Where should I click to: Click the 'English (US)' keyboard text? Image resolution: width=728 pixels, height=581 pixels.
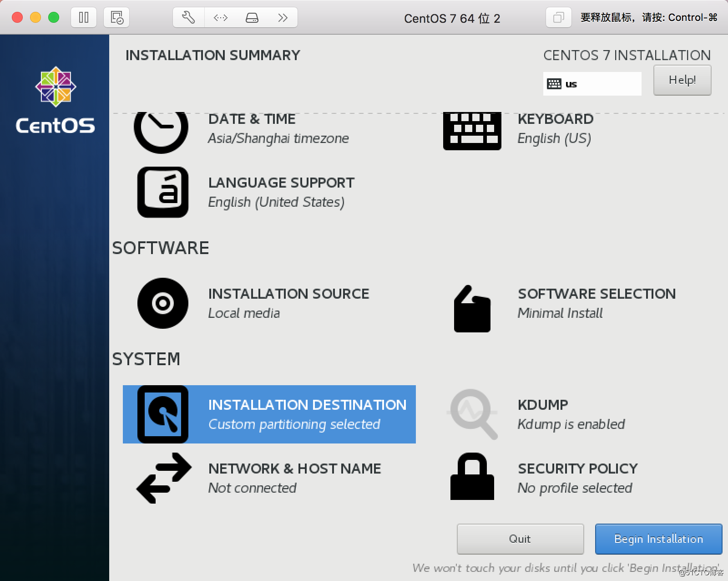(554, 138)
